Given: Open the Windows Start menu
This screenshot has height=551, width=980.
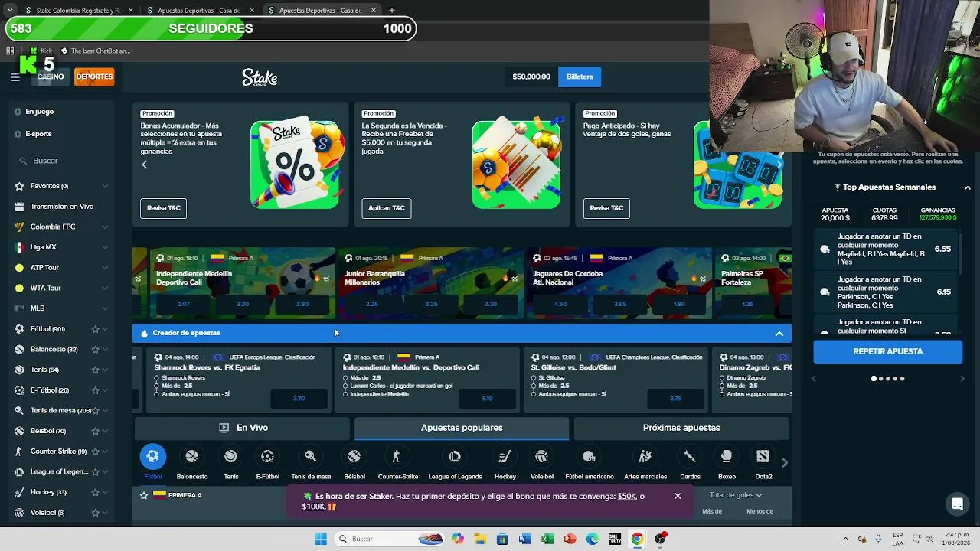Looking at the screenshot, I should 321,539.
